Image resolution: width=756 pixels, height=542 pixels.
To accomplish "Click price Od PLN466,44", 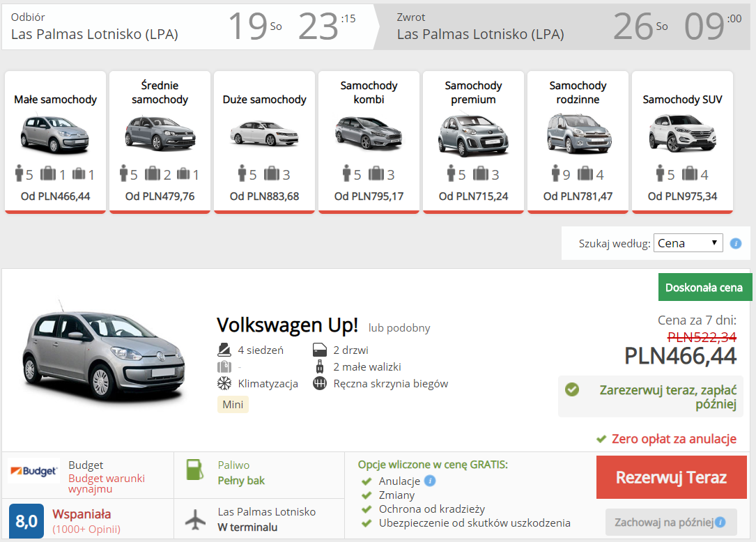I will coord(56,196).
